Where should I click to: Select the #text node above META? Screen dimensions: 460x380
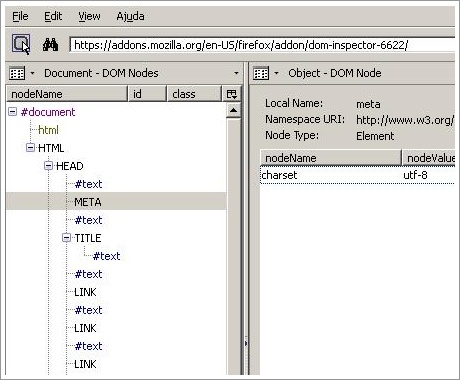[x=88, y=184]
